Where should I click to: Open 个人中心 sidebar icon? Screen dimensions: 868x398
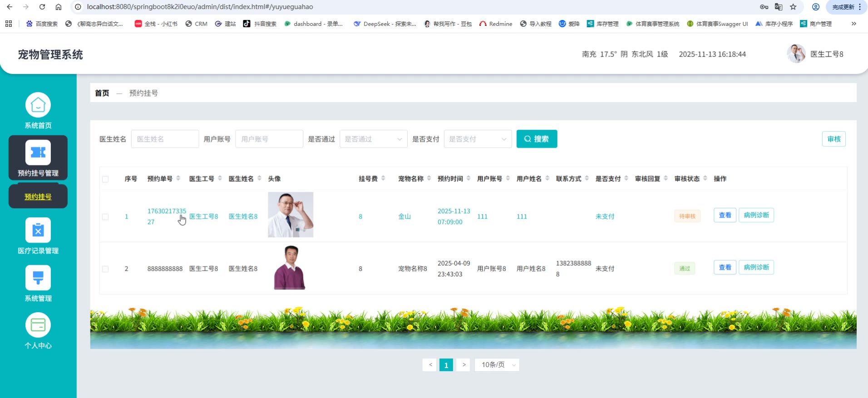click(x=38, y=325)
